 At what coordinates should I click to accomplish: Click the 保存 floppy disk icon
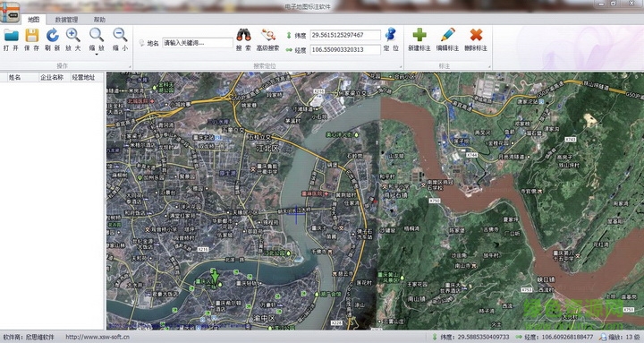(x=32, y=35)
